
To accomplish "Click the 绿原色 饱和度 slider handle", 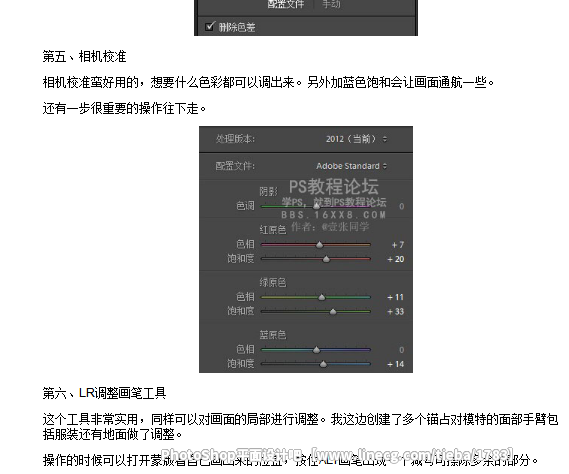I will point(333,311).
